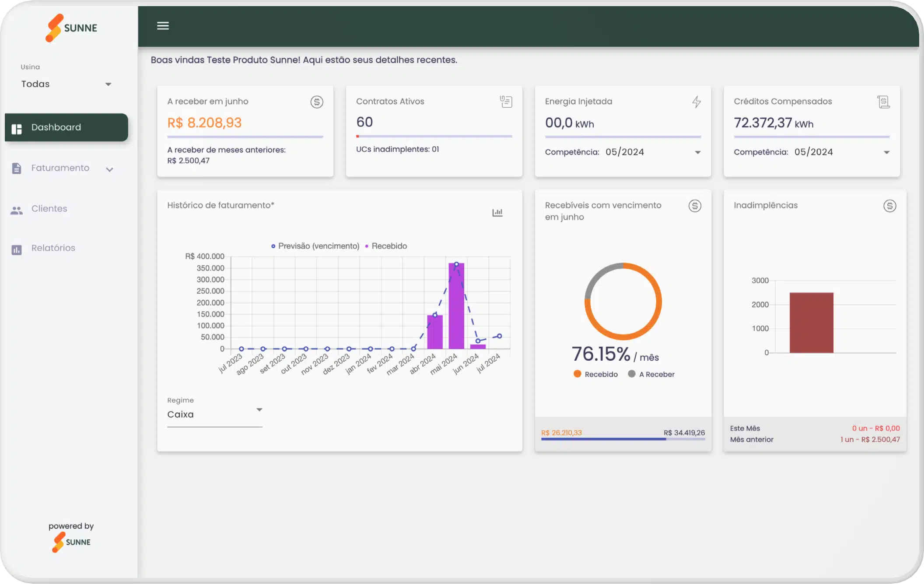Click the Faturamento document icon
Viewport: 924px width, 584px height.
17,169
